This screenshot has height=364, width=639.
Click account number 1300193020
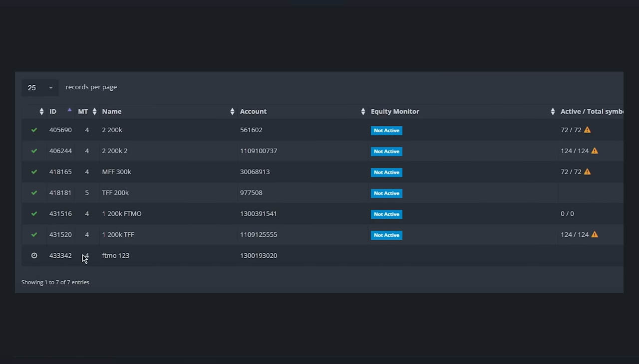(x=259, y=255)
